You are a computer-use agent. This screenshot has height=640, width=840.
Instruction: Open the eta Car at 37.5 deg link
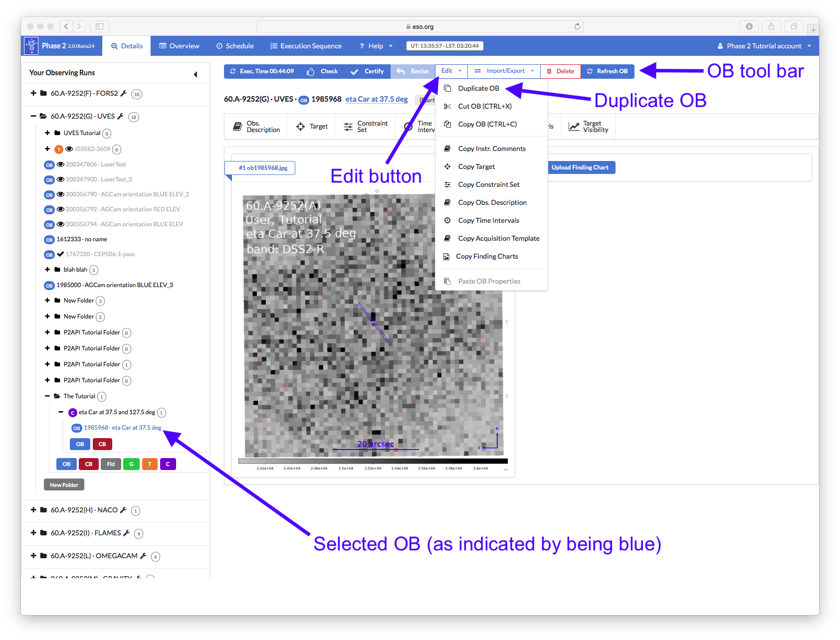[x=377, y=99]
